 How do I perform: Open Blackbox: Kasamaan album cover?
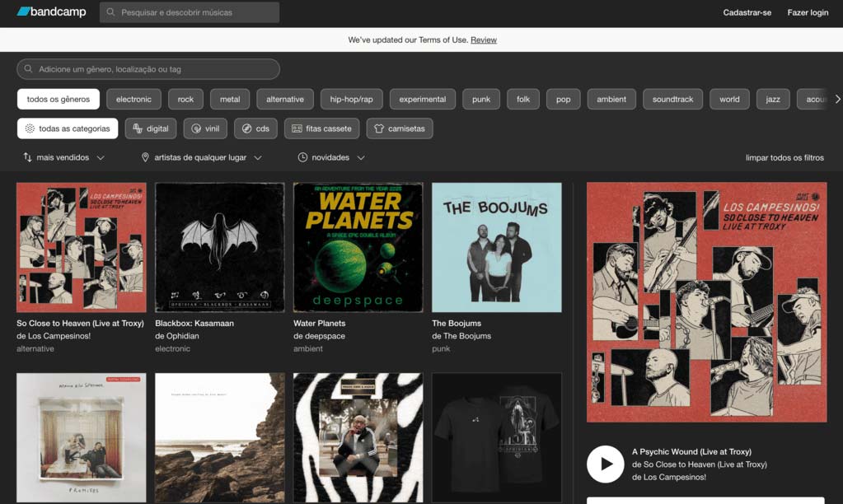pos(220,247)
